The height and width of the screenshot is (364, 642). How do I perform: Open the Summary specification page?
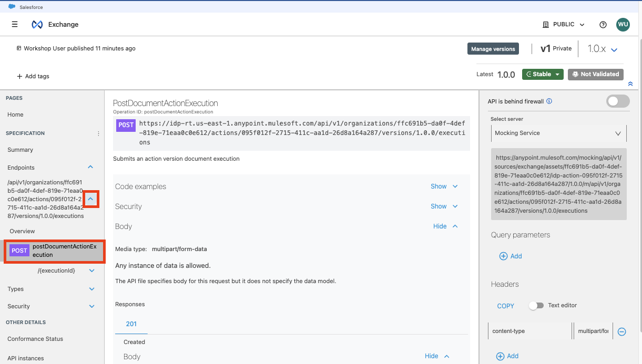tap(20, 150)
